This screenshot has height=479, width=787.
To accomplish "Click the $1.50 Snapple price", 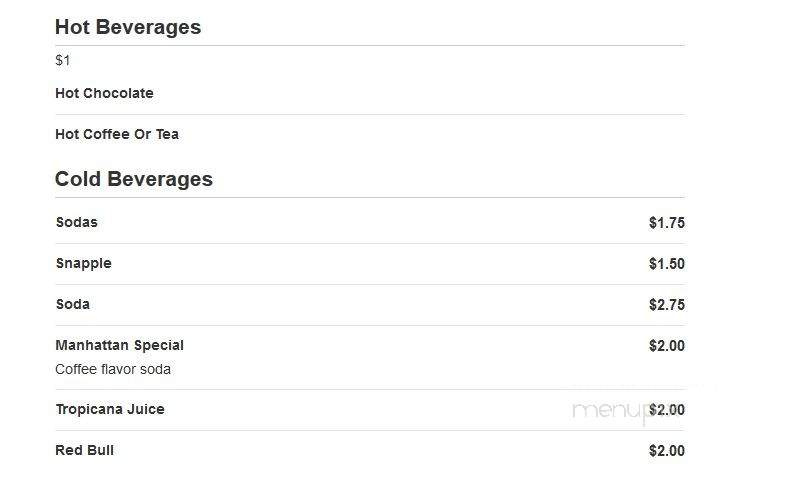I will [667, 264].
